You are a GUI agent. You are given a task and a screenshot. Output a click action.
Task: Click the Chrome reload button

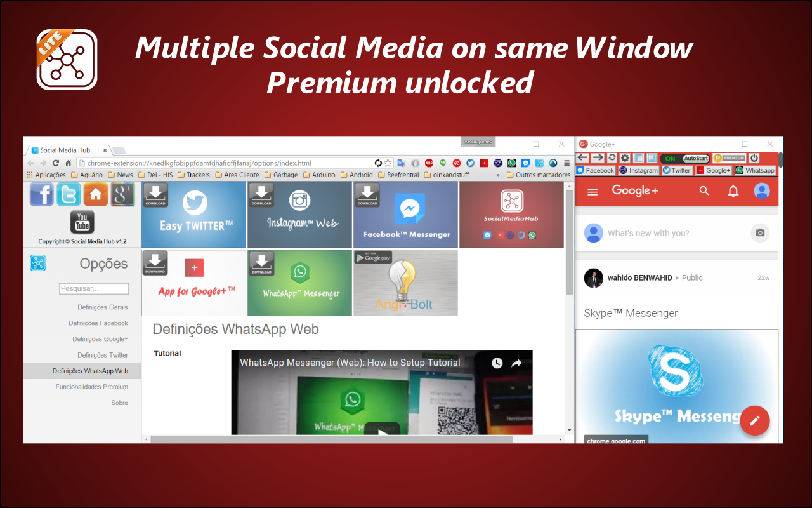(55, 163)
